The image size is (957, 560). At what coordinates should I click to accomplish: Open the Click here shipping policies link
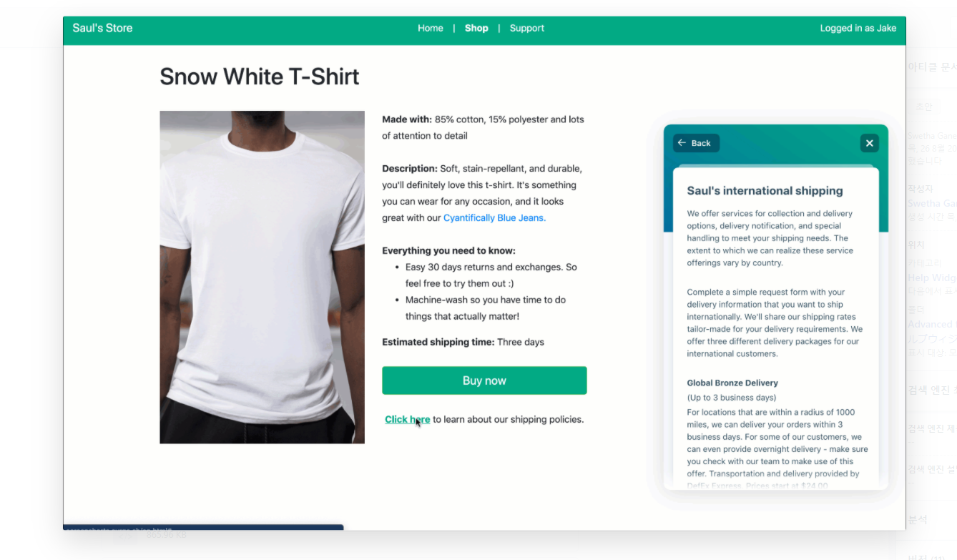point(407,420)
